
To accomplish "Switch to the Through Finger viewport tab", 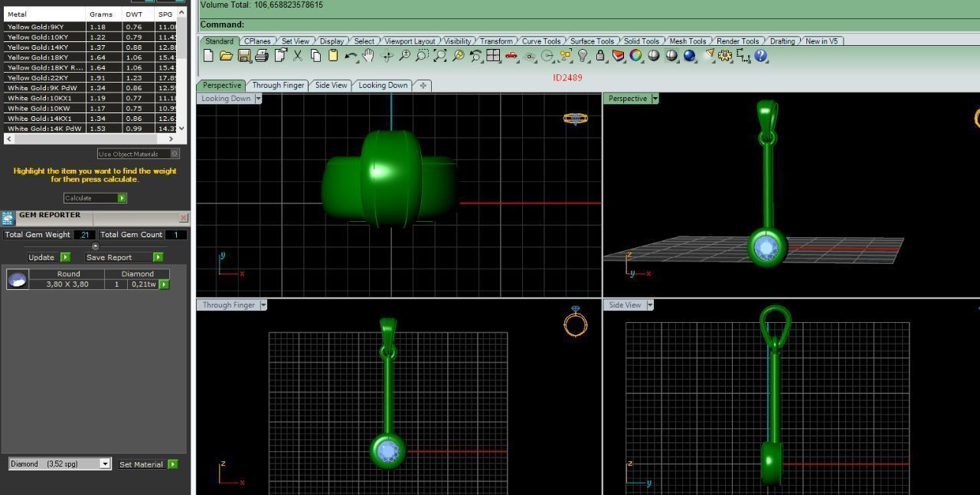I will point(278,85).
